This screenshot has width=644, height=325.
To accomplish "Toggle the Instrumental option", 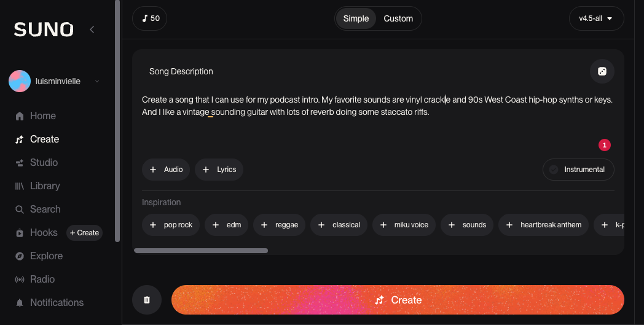I will click(x=578, y=170).
